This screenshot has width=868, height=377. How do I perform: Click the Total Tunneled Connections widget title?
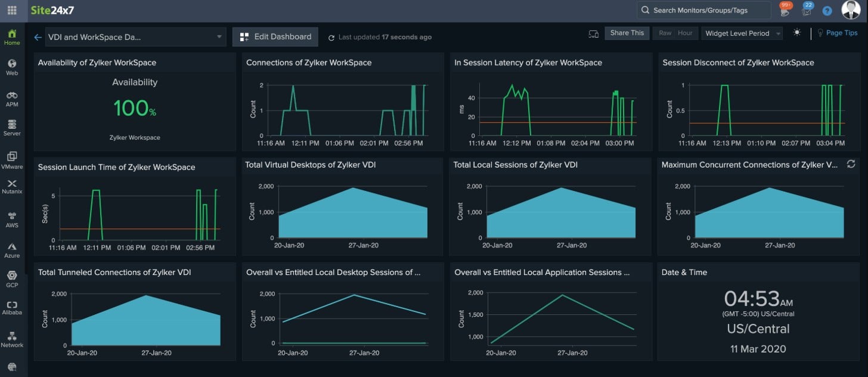(x=114, y=272)
